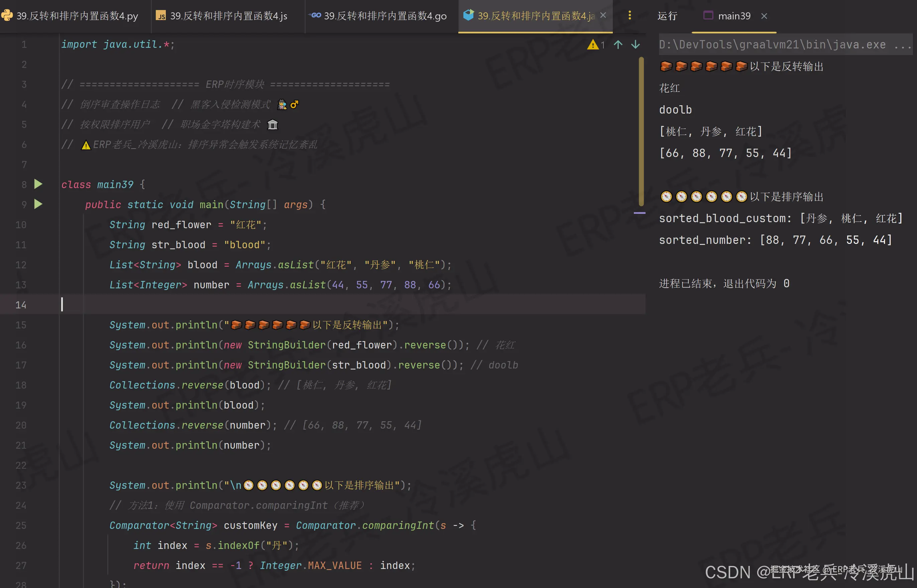Close the active Java editor tab
This screenshot has height=588, width=917.
(x=603, y=15)
